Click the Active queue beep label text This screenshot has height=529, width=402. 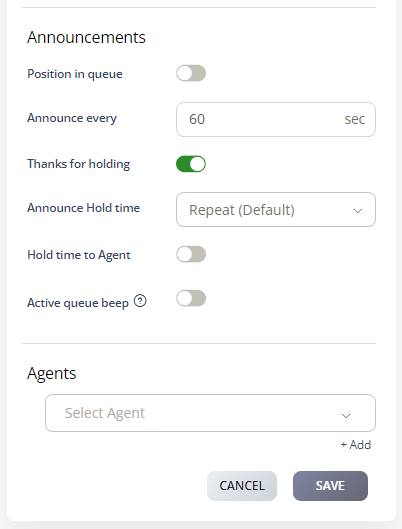[78, 303]
